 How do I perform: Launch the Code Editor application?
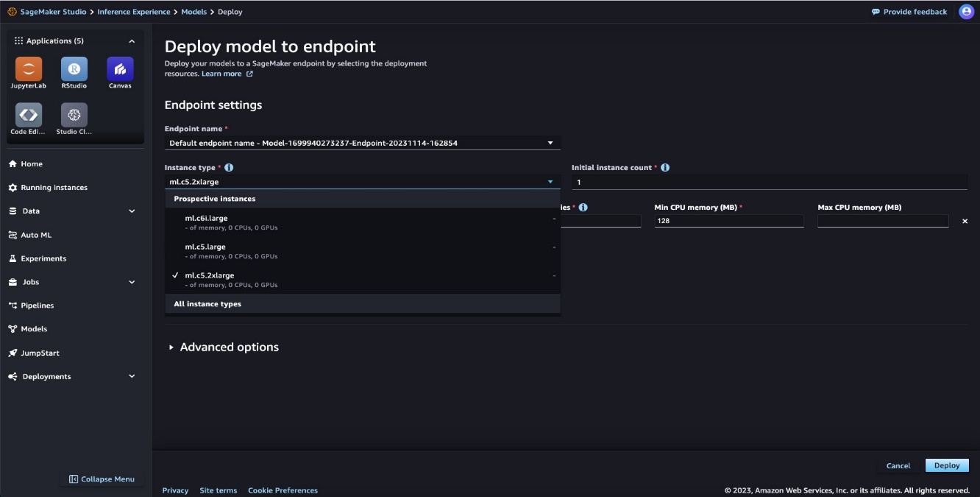29,115
